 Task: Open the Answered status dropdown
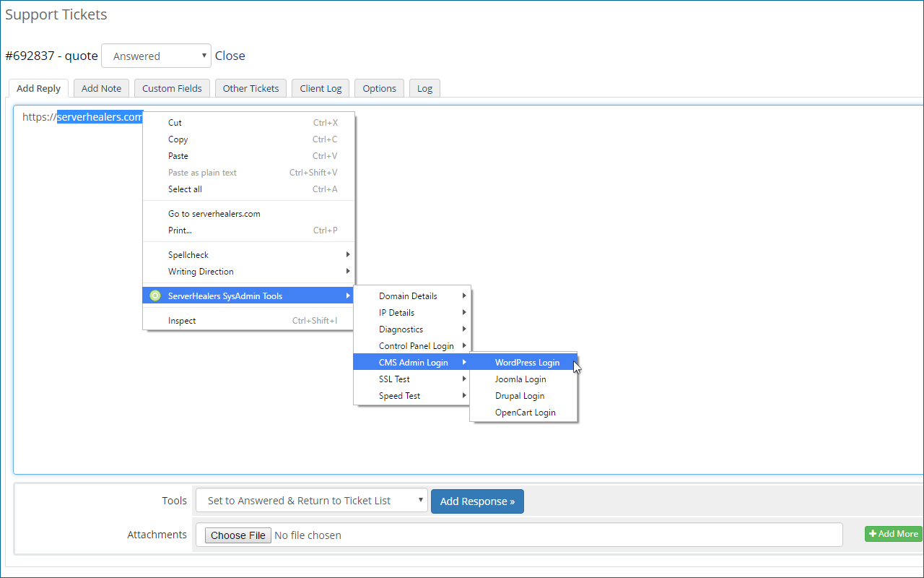click(x=156, y=56)
